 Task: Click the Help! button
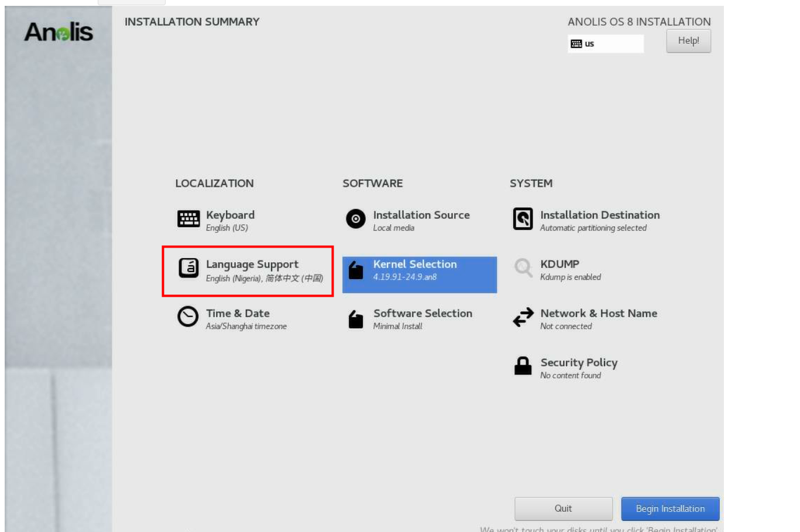point(688,41)
